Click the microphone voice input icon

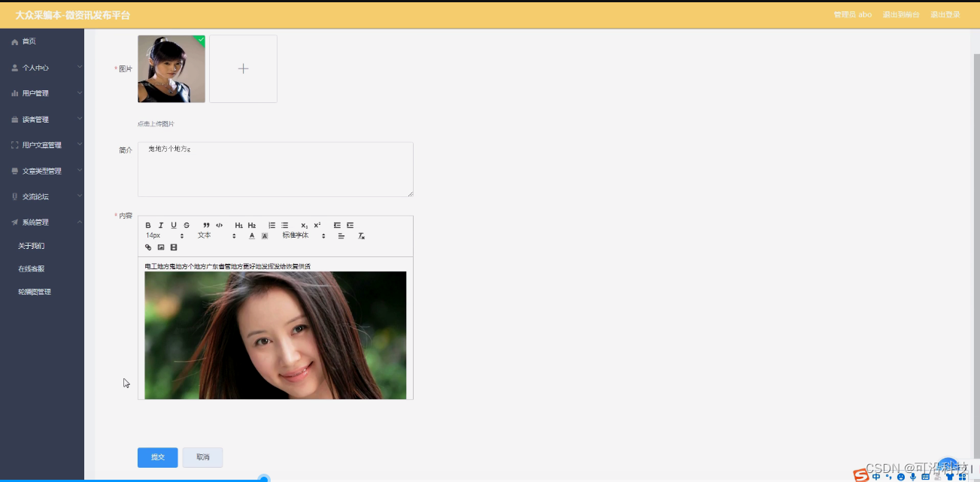point(913,476)
